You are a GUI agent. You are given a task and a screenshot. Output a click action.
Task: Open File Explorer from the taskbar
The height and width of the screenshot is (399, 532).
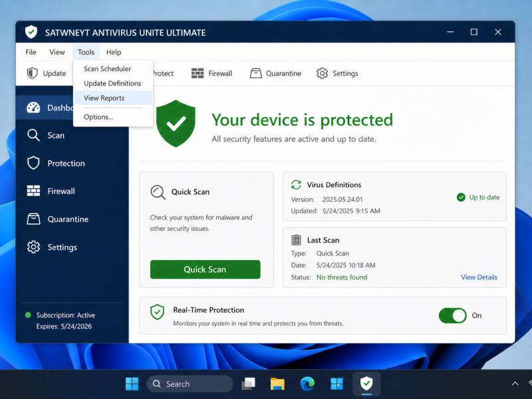click(277, 384)
